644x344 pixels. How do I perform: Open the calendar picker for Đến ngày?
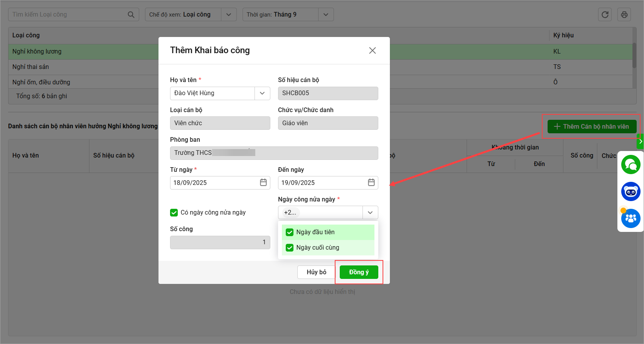371,183
